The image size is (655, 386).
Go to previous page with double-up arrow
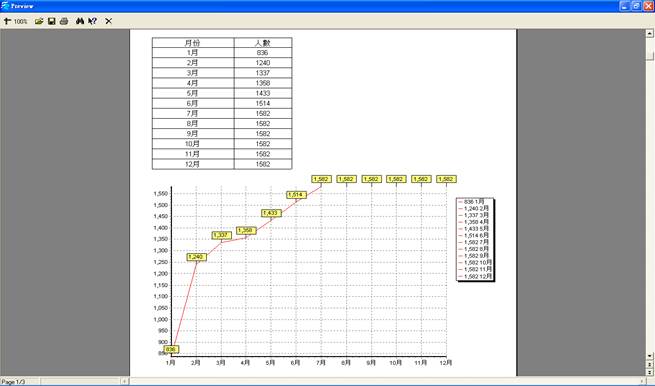(x=650, y=365)
